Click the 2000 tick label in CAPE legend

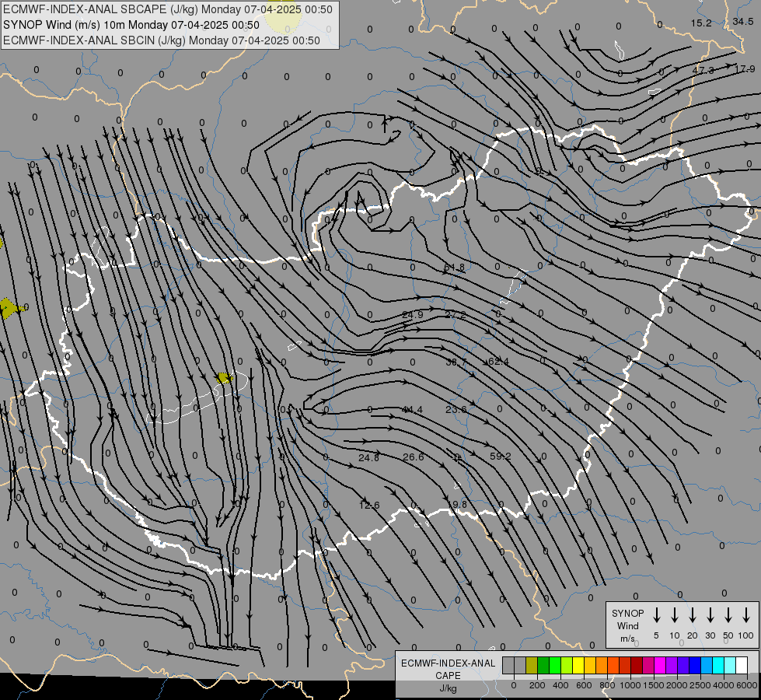click(677, 685)
